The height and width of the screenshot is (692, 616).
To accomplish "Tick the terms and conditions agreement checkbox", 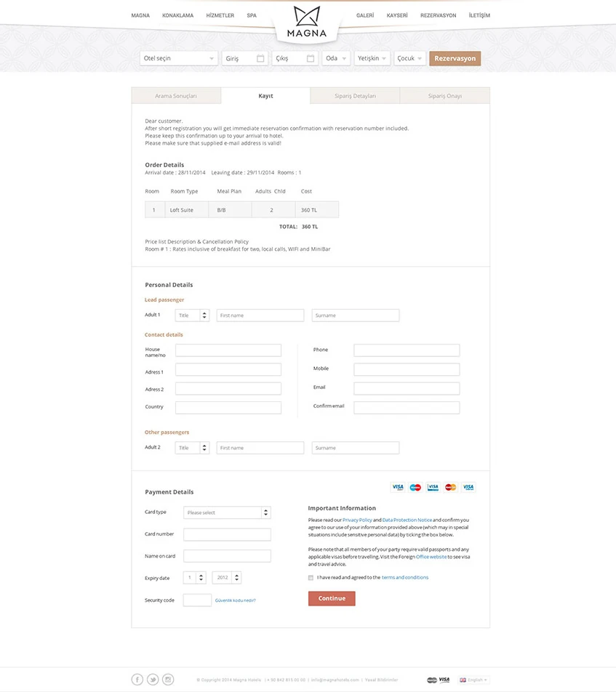I will tap(311, 578).
